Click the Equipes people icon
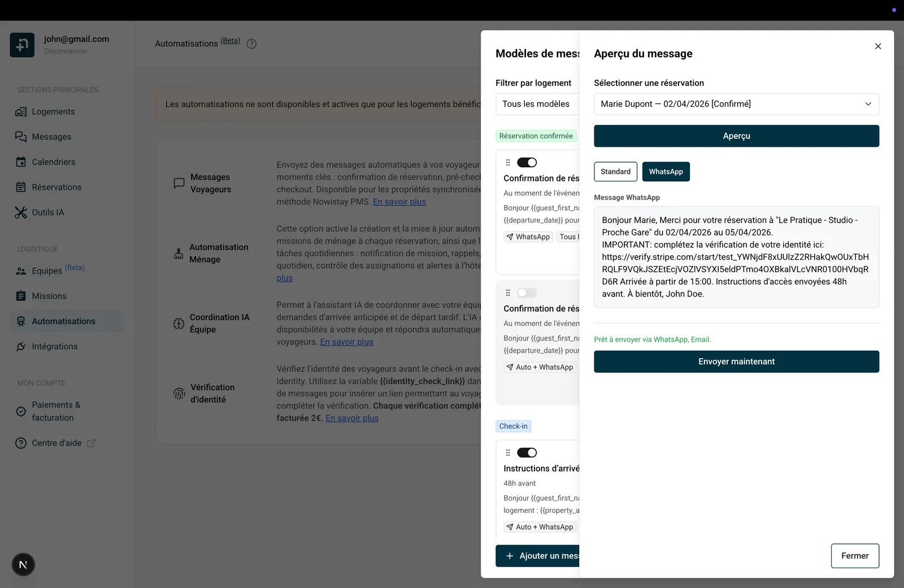Viewport: 904px width, 588px height. click(x=21, y=271)
